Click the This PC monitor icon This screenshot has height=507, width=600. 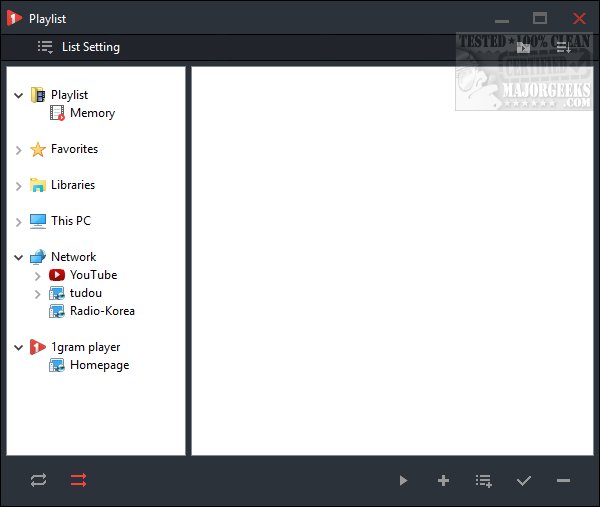tap(38, 221)
